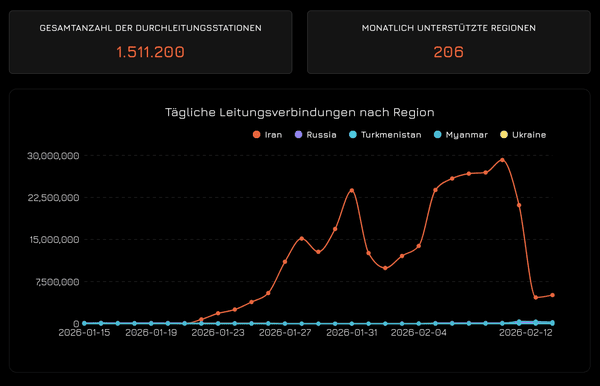Click the 2026-01-31 x-axis date label
Image resolution: width=600 pixels, height=386 pixels.
[352, 333]
